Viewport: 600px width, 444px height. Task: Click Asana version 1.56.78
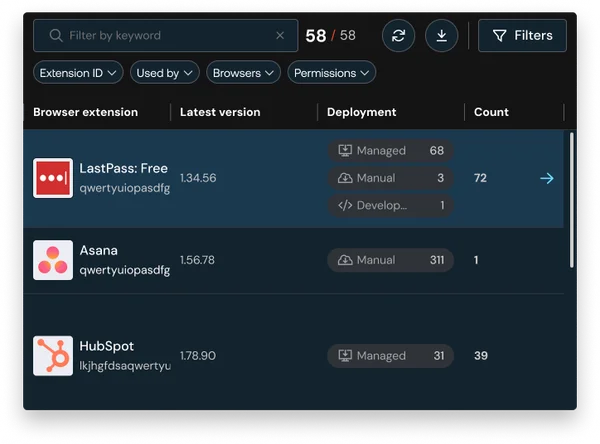(197, 260)
